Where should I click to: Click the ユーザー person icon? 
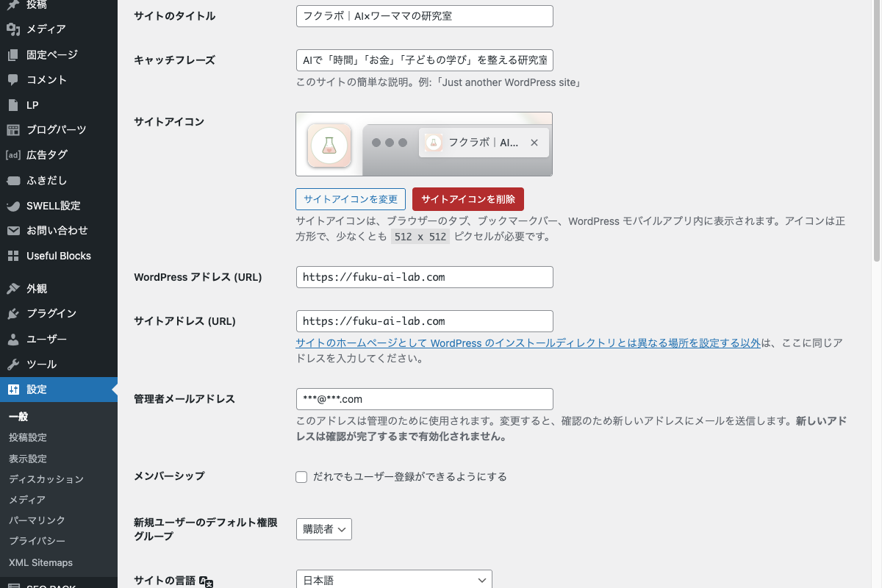click(13, 339)
